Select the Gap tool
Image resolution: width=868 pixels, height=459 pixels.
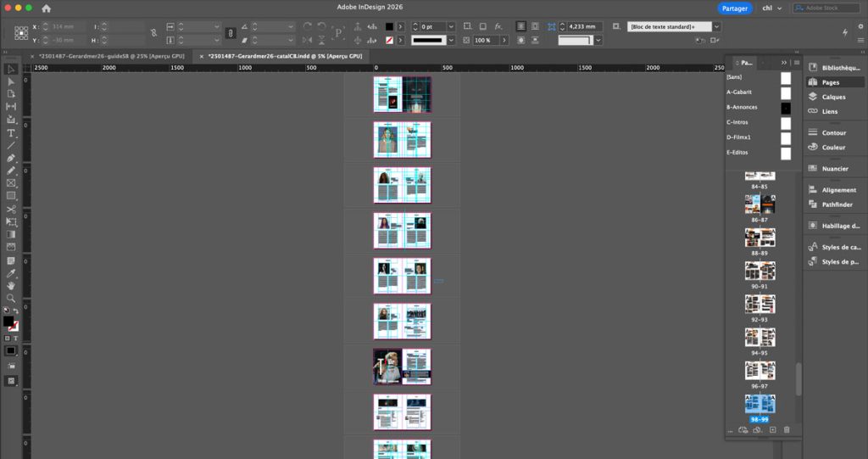(x=10, y=106)
